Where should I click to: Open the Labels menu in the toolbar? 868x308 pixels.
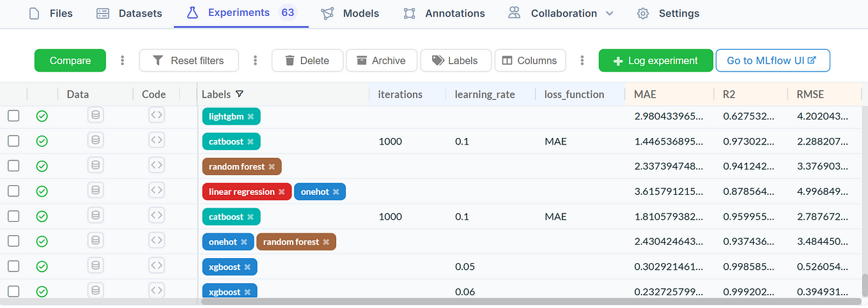click(456, 61)
